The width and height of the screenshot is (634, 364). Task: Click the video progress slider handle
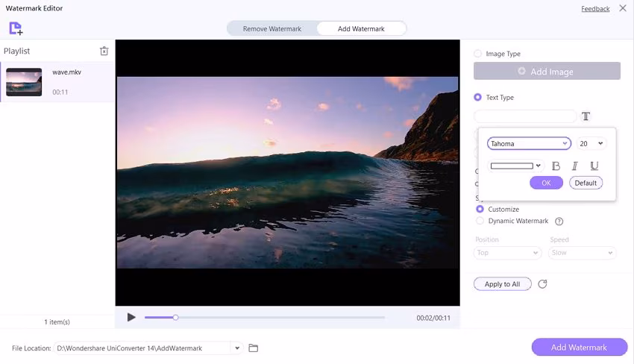pos(175,318)
